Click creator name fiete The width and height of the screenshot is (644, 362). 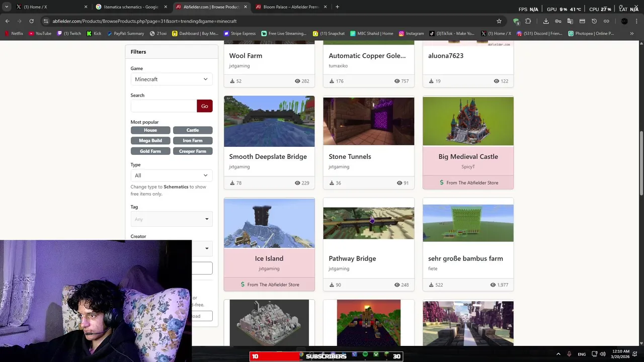[x=433, y=268]
